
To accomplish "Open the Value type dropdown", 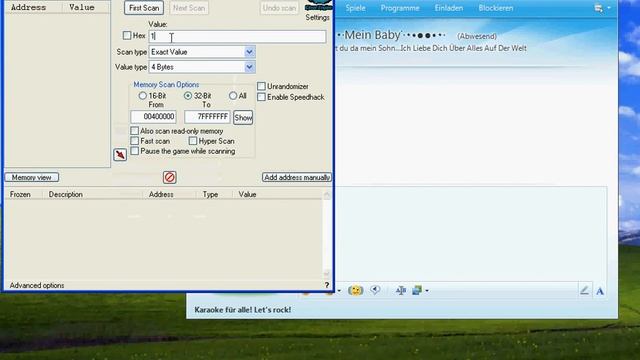I will click(249, 67).
